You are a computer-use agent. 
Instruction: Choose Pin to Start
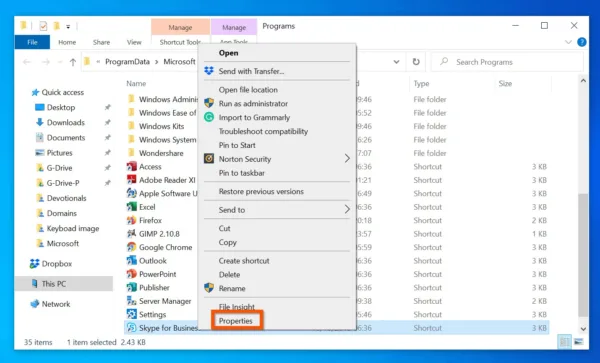click(x=237, y=145)
